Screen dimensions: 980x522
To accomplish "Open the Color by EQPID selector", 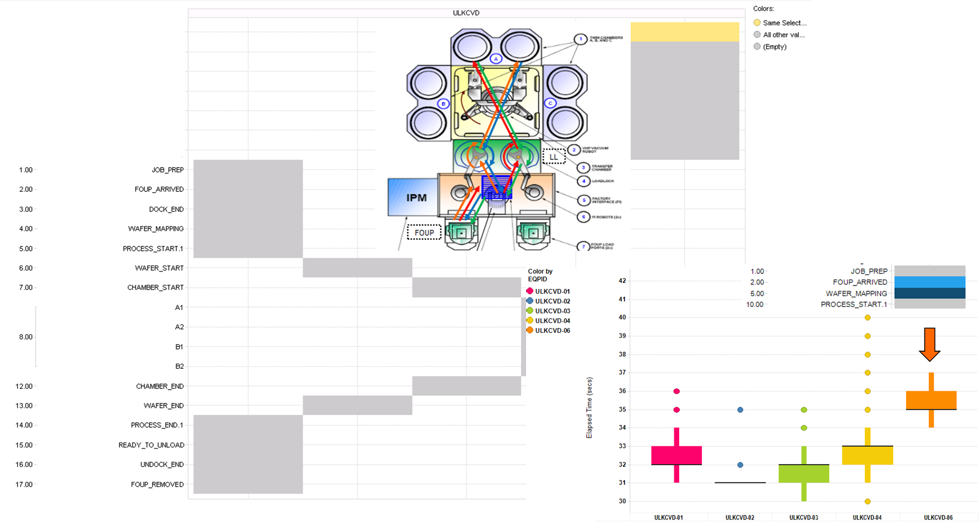I will coord(540,275).
